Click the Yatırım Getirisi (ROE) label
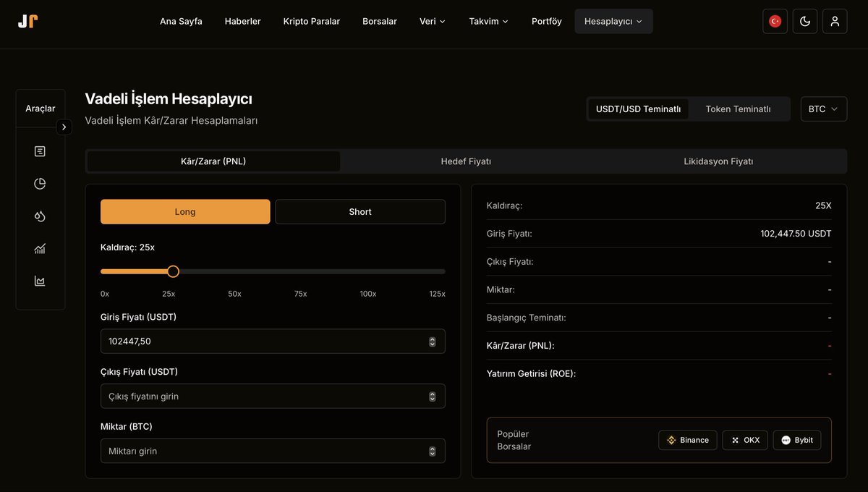Viewport: 868px width, 492px height. pyautogui.click(x=532, y=374)
